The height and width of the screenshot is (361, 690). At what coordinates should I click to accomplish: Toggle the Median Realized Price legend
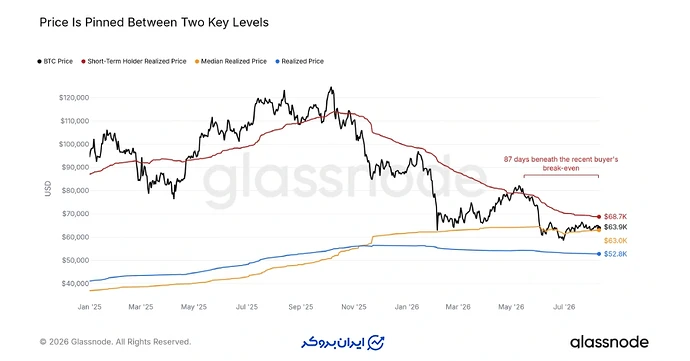coord(231,62)
